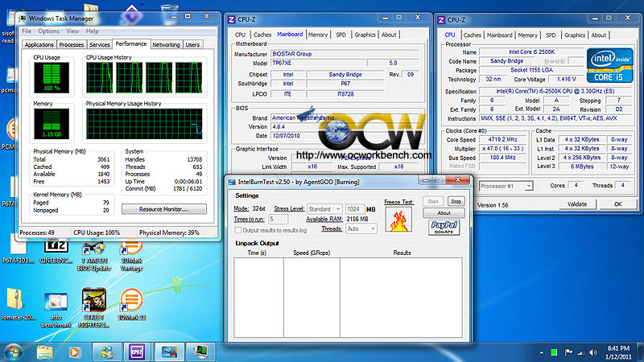The width and height of the screenshot is (644, 362).
Task: Click the About button in IntelBurnTest
Action: tap(444, 213)
